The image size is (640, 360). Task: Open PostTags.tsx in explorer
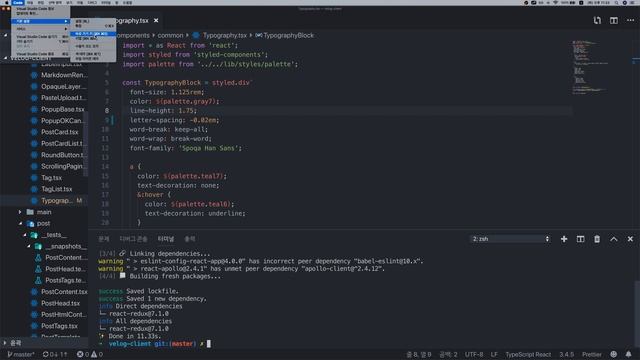point(59,326)
